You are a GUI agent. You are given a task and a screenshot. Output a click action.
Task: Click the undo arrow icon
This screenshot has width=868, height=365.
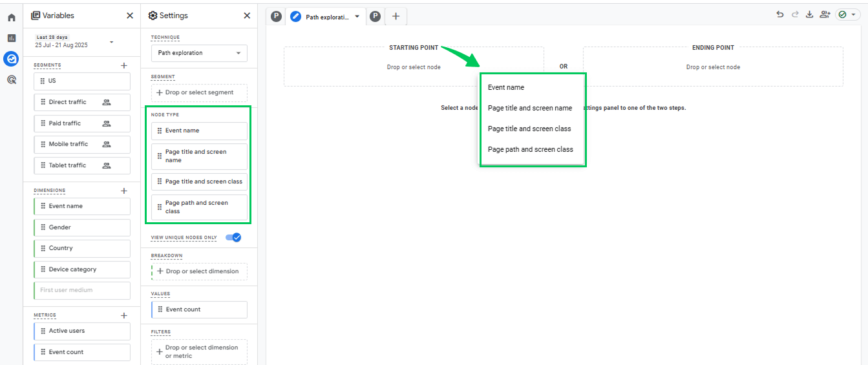tap(780, 14)
